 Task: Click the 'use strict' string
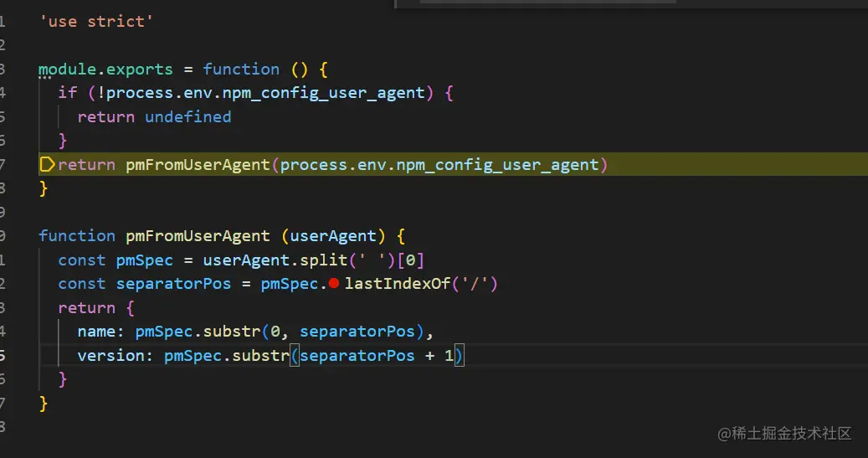coord(96,22)
